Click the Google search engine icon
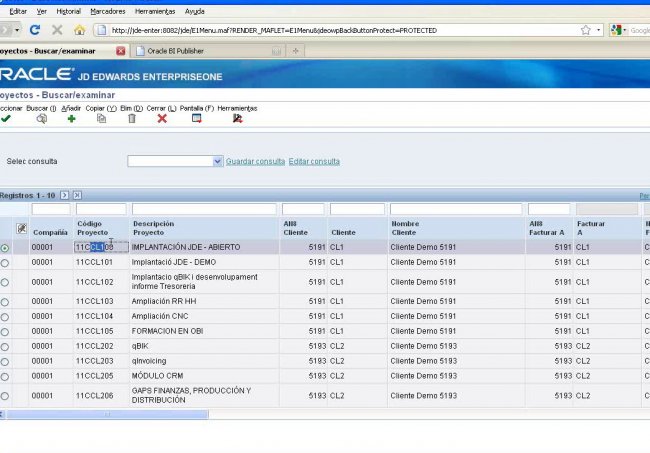The image size is (650, 453). pos(616,30)
